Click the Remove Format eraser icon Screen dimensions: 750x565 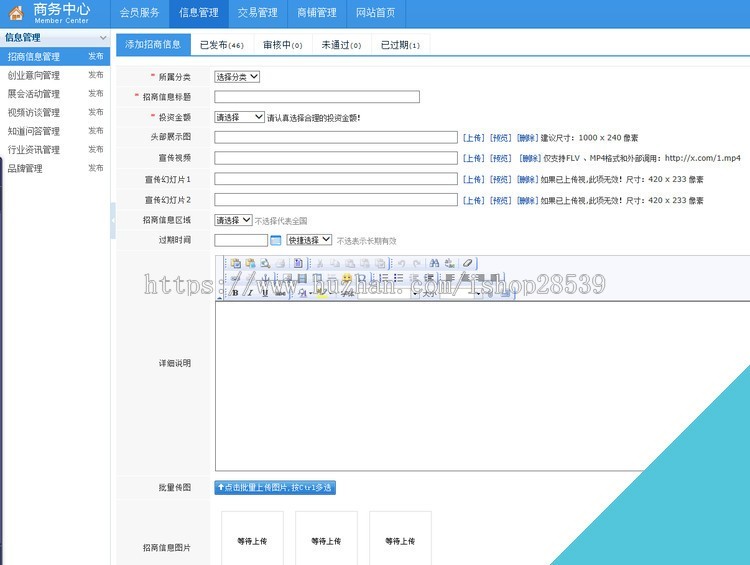click(468, 263)
